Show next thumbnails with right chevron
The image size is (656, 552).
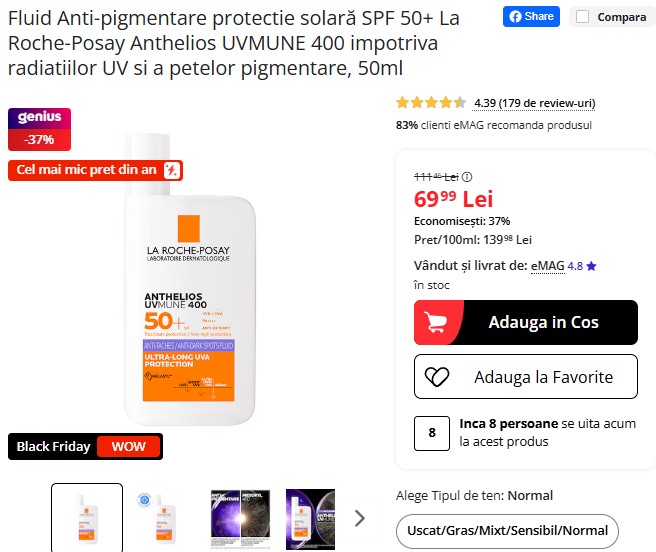(360, 517)
